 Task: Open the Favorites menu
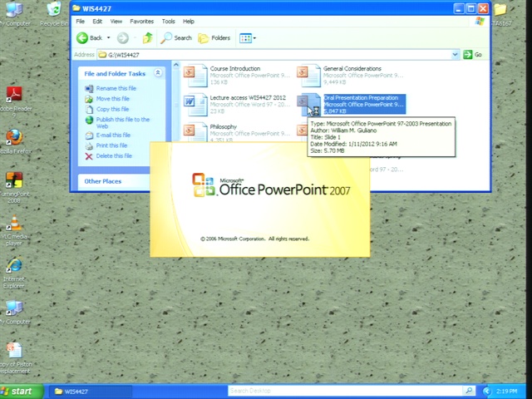tap(142, 22)
